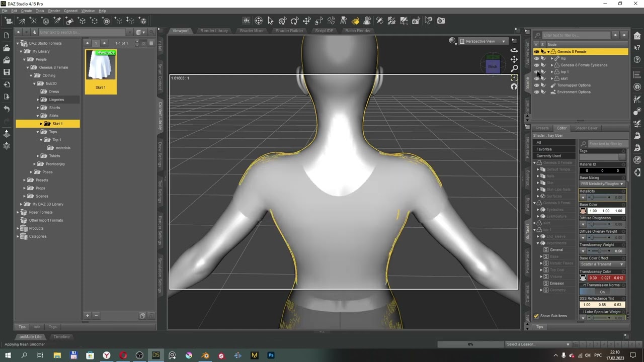The width and height of the screenshot is (644, 362).
Task: Switch to the Shader Baker tab
Action: point(586,128)
